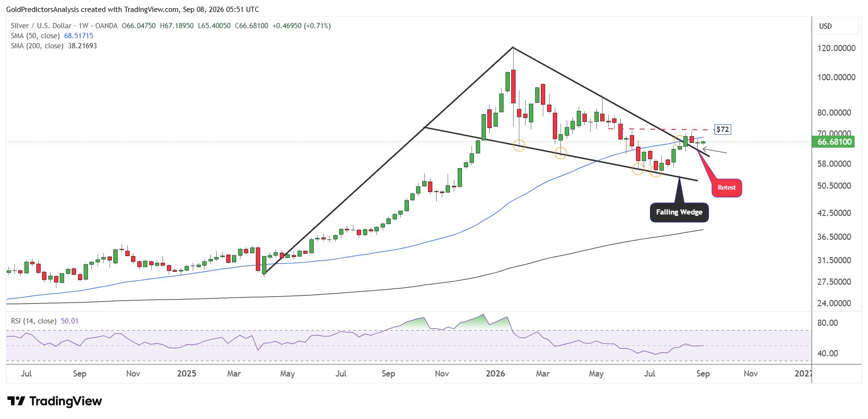
Task: Click the 24.00000 price axis label
Action: click(834, 303)
